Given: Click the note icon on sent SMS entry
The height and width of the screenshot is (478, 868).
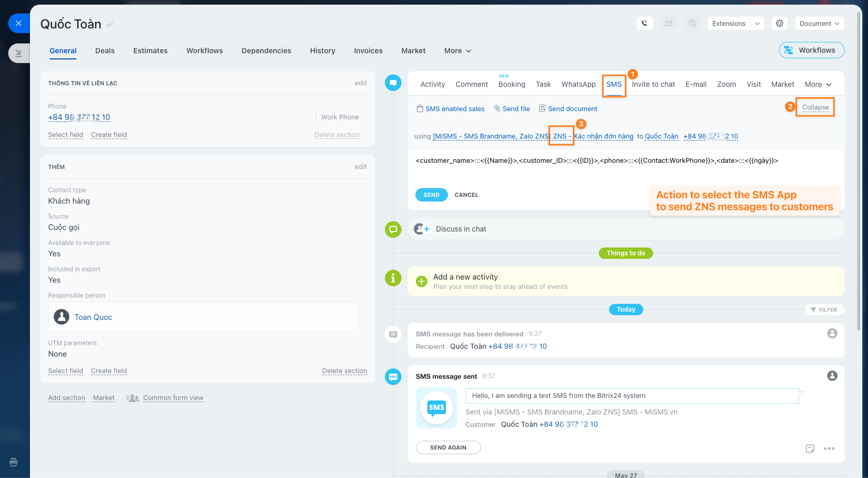Looking at the screenshot, I should 810,449.
